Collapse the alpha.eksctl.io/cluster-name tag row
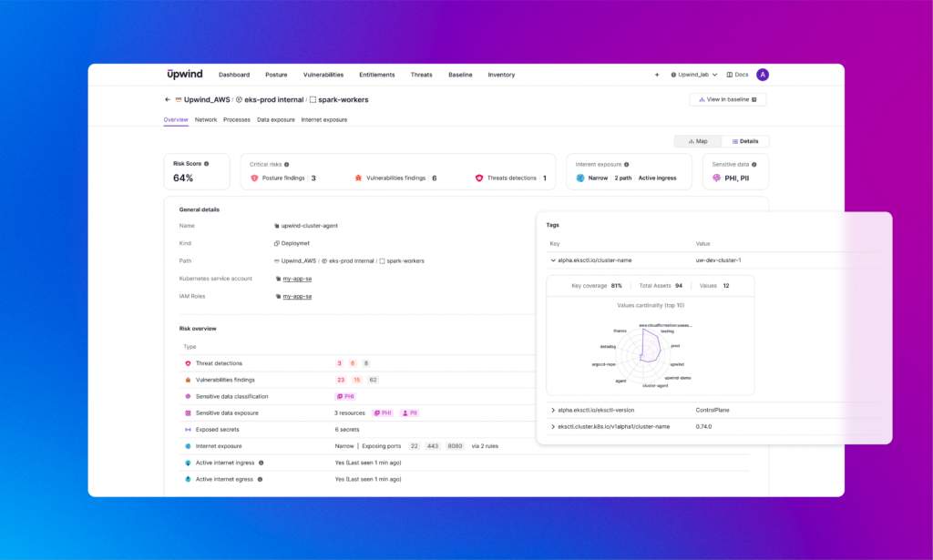Viewport: 933px width, 560px height. click(553, 260)
